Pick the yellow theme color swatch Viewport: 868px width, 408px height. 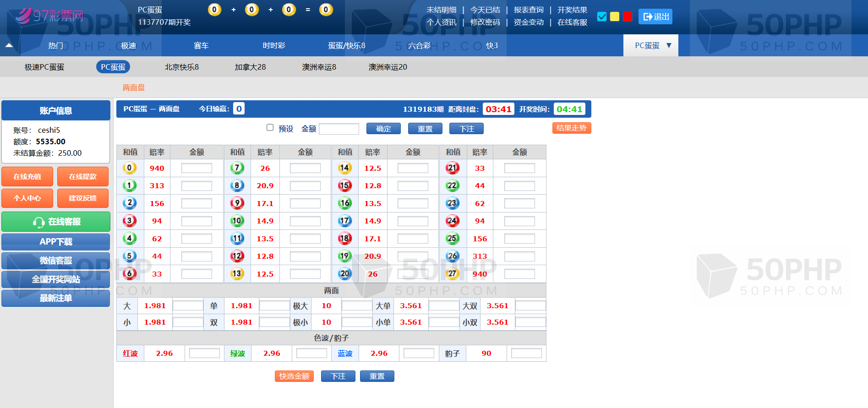tap(615, 16)
